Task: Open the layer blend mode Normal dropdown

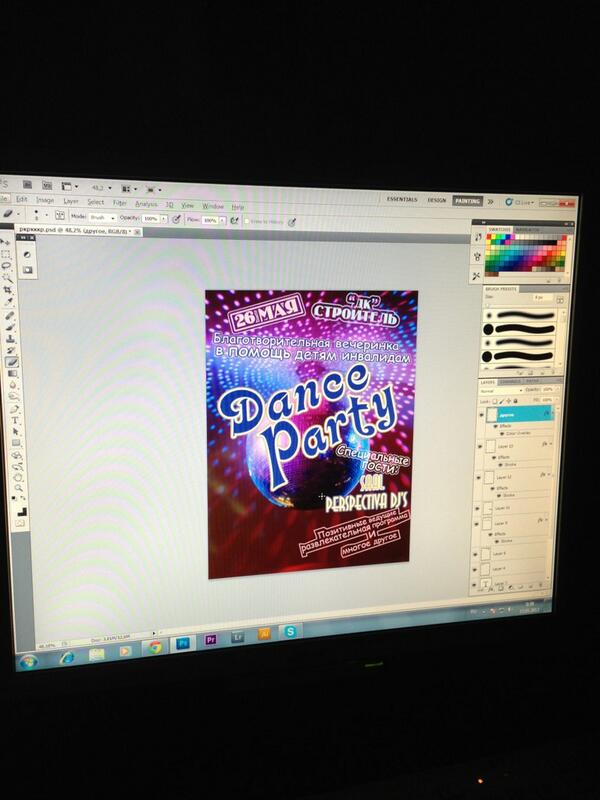Action: (502, 391)
